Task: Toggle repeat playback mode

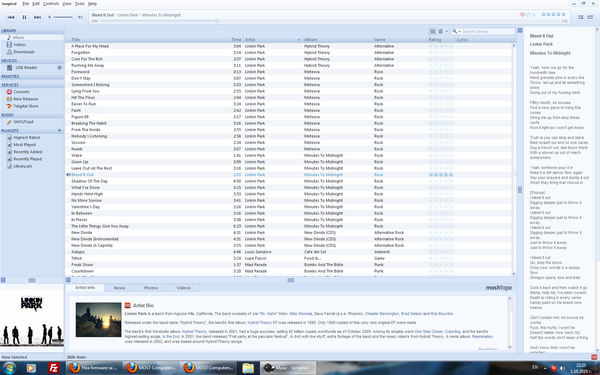Action: click(590, 17)
